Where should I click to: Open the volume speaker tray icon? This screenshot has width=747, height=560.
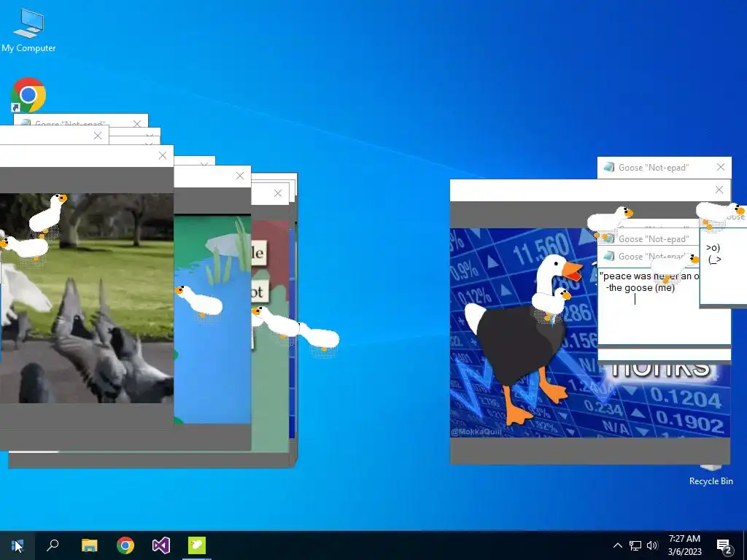click(x=652, y=545)
